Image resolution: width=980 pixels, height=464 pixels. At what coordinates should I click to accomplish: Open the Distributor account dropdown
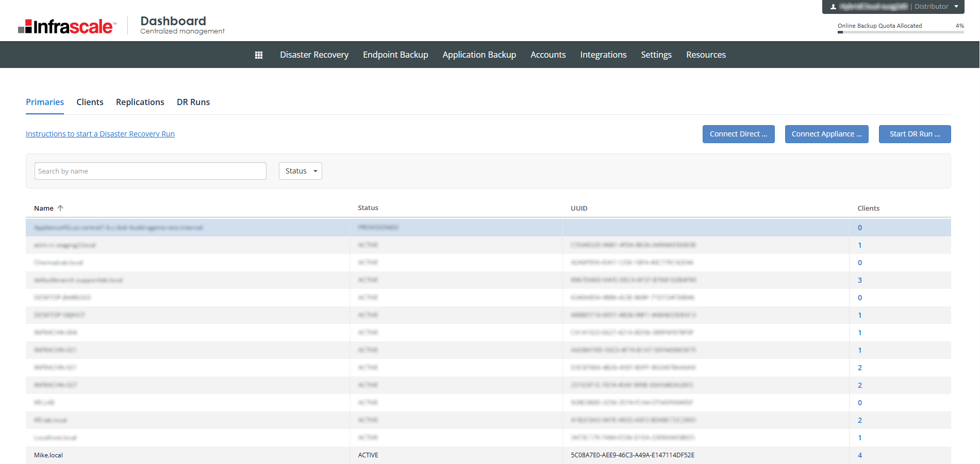point(956,7)
